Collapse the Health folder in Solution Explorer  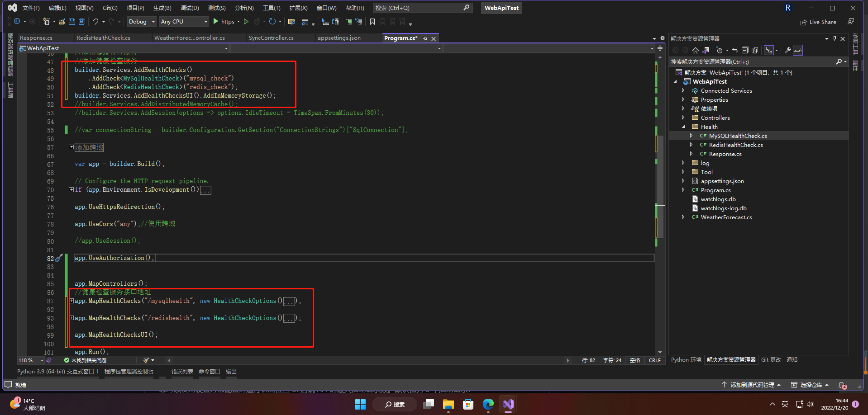click(x=683, y=127)
